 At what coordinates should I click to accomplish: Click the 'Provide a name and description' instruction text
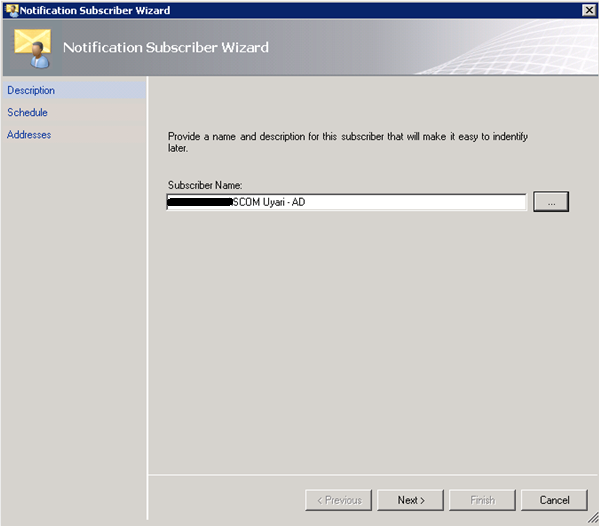[x=348, y=142]
